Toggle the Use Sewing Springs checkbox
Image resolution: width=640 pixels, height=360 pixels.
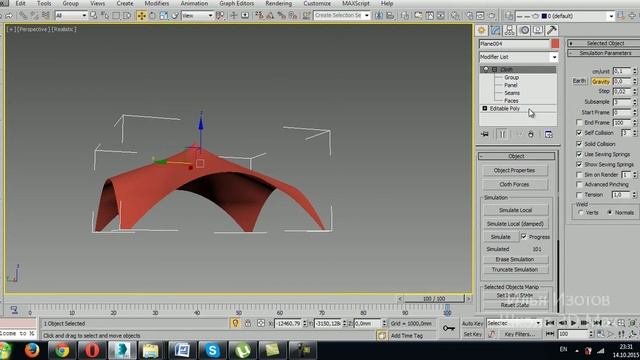tap(579, 154)
